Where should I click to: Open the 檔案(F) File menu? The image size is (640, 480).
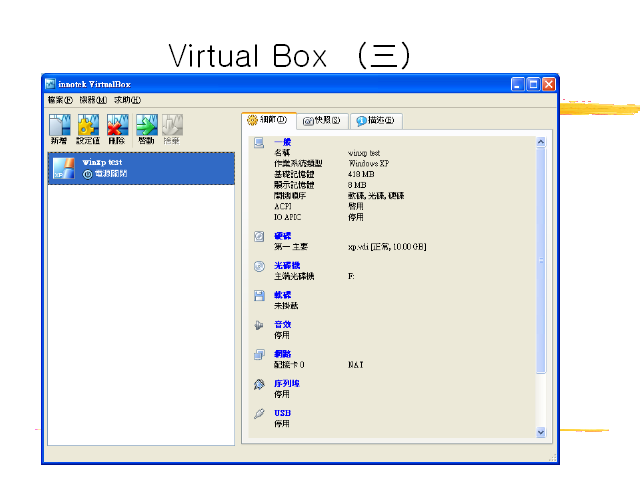(60, 100)
